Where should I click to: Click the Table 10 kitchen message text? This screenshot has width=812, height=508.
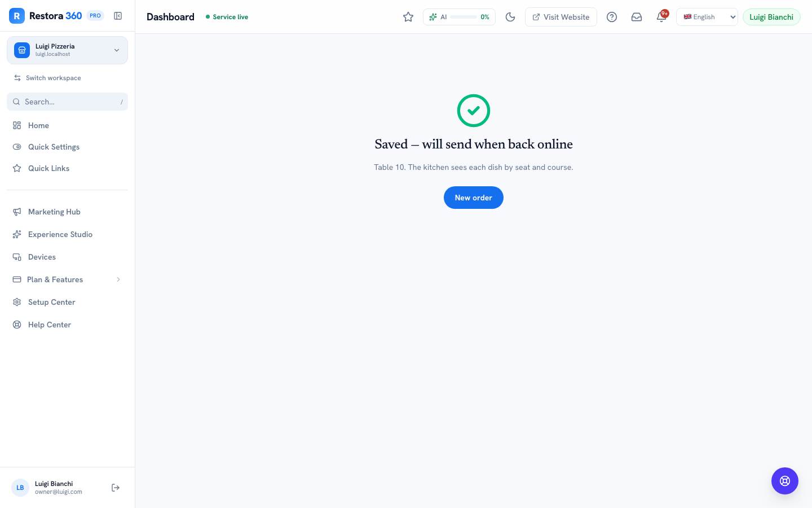click(x=474, y=167)
